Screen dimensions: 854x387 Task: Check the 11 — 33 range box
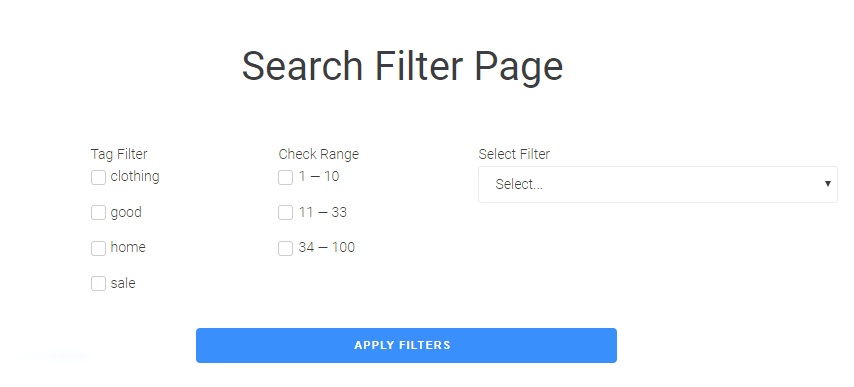(x=285, y=213)
